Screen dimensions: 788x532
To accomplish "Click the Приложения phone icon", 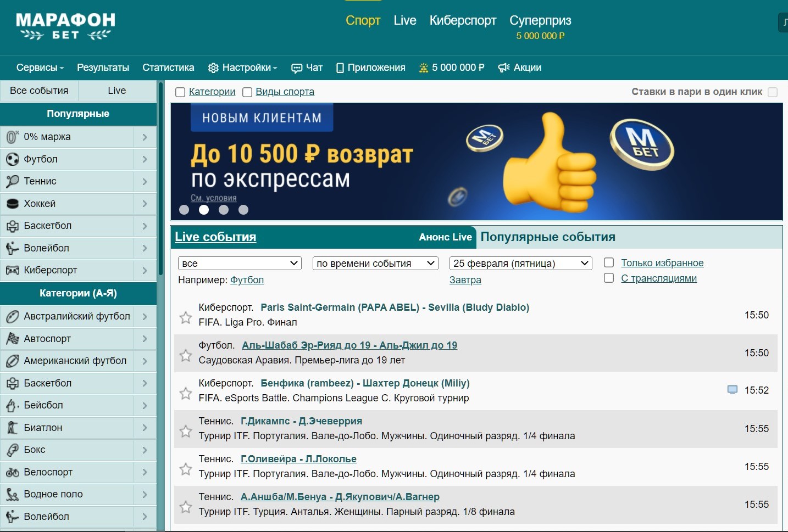I will pyautogui.click(x=340, y=68).
